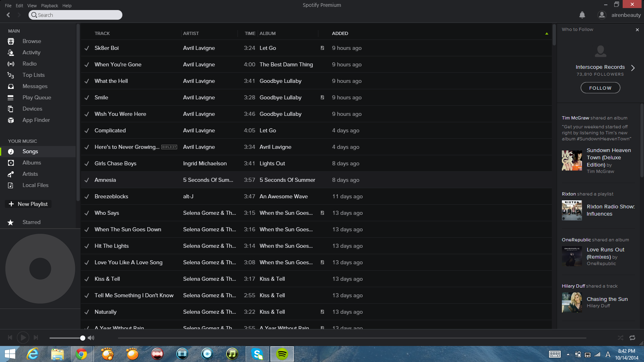Click the alt-J artist name
Viewport: 644px width, 362px height.
pyautogui.click(x=188, y=197)
